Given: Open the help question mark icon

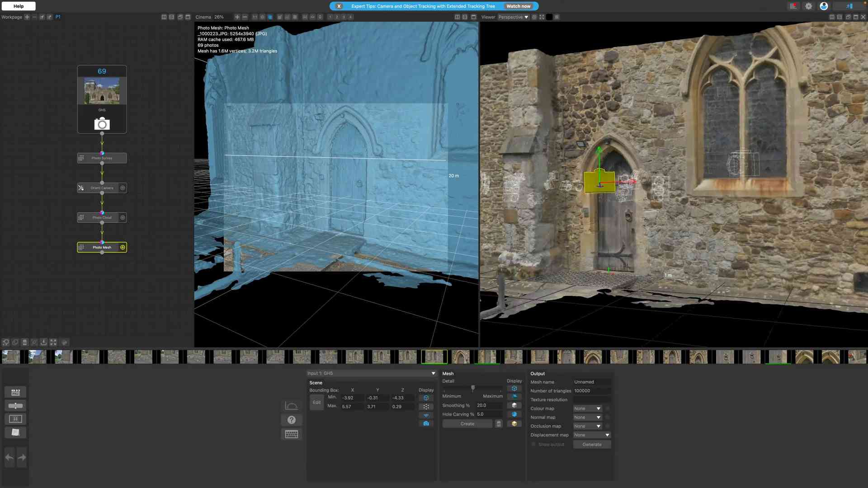Looking at the screenshot, I should tap(292, 420).
